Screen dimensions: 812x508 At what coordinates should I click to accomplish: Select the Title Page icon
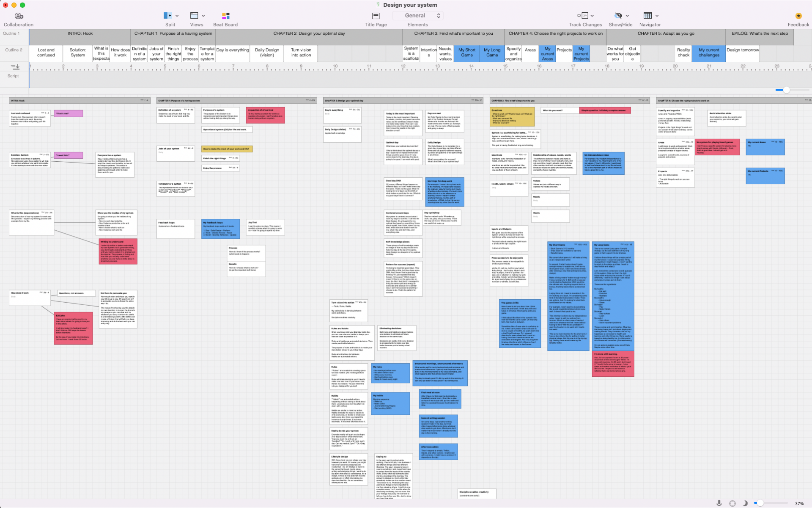tap(375, 15)
